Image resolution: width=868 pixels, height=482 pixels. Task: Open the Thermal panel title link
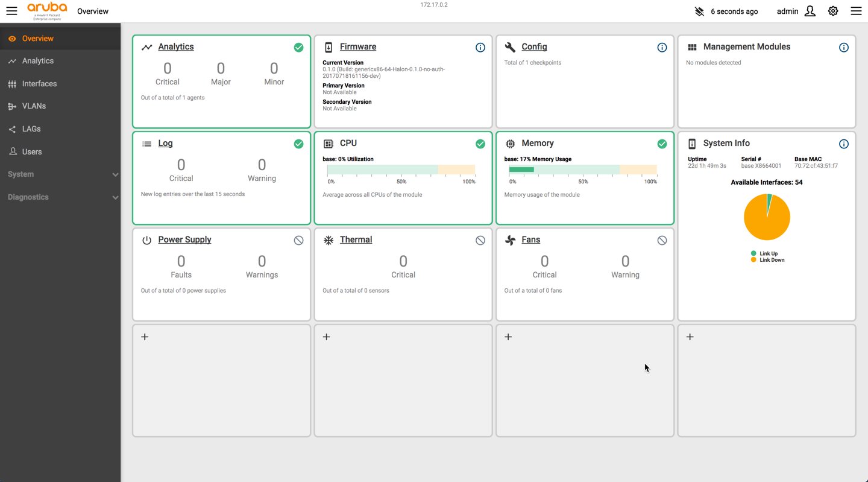click(356, 240)
